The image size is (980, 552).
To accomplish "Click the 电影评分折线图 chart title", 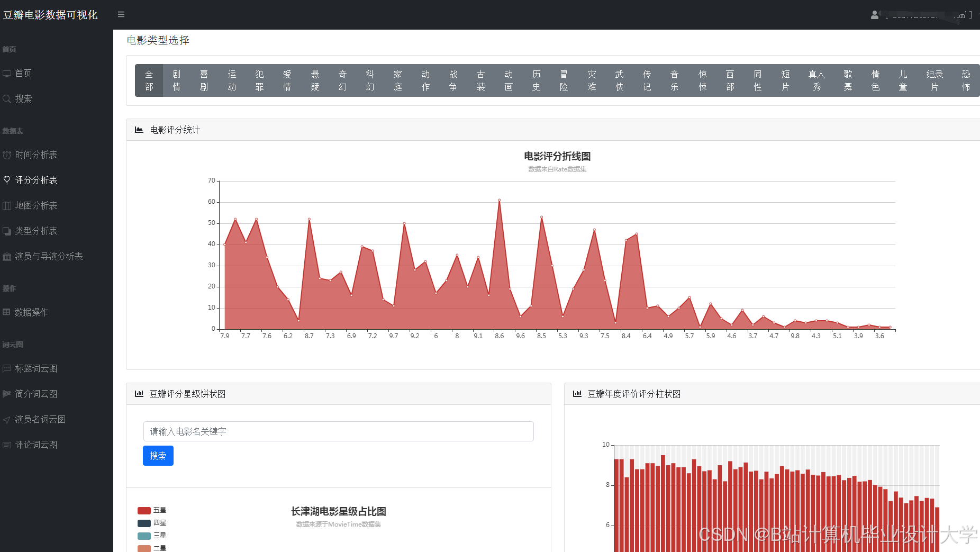I will pyautogui.click(x=557, y=156).
